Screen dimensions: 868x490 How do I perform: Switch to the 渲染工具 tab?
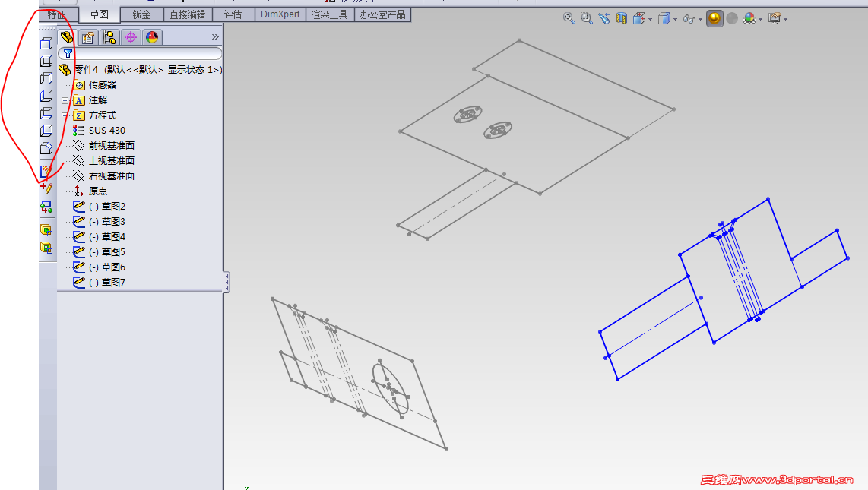329,14
